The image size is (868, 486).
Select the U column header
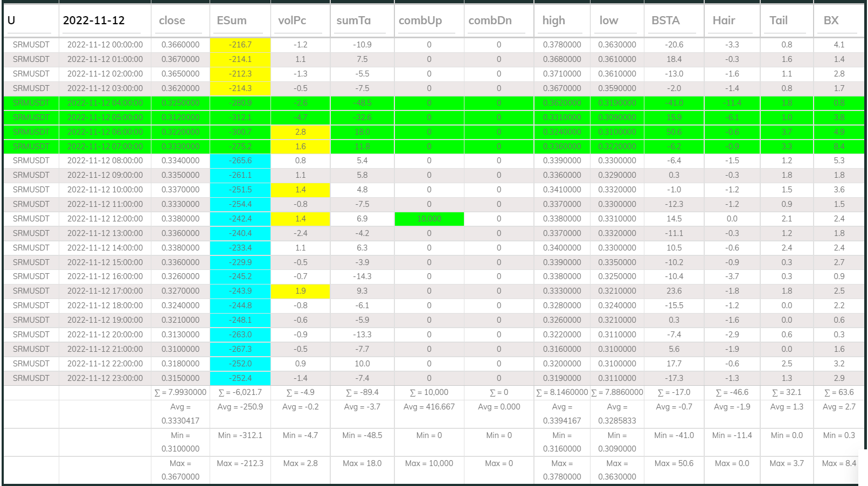pyautogui.click(x=10, y=20)
